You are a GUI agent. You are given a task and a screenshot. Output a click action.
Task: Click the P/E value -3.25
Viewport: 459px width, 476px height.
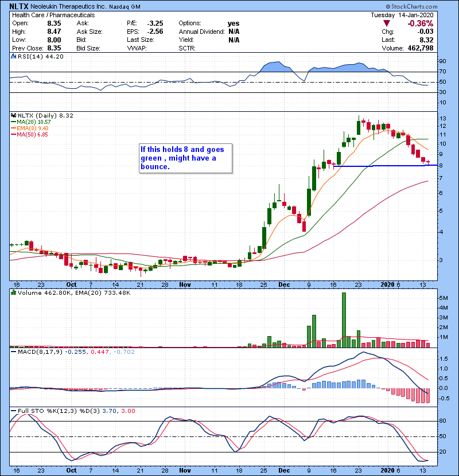pyautogui.click(x=155, y=24)
